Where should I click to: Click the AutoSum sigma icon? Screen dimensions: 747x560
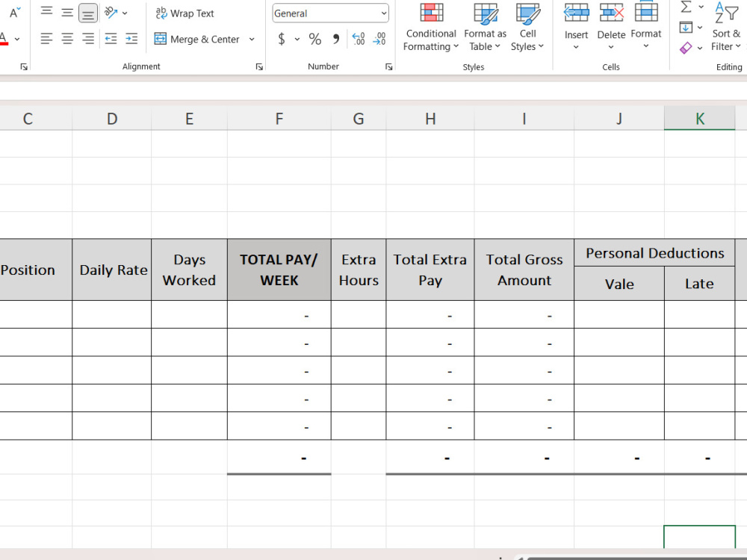[686, 7]
